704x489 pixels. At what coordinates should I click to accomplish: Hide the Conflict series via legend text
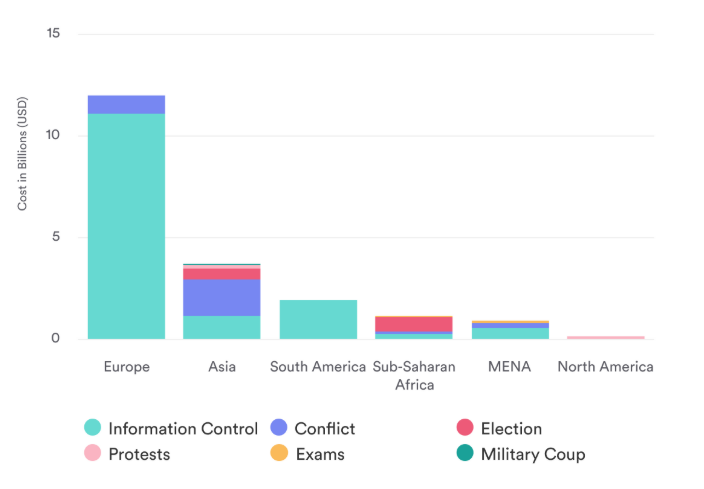click(324, 429)
